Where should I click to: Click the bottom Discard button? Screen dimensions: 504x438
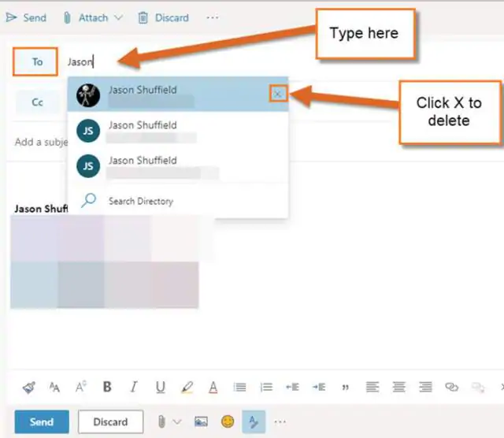click(x=110, y=421)
